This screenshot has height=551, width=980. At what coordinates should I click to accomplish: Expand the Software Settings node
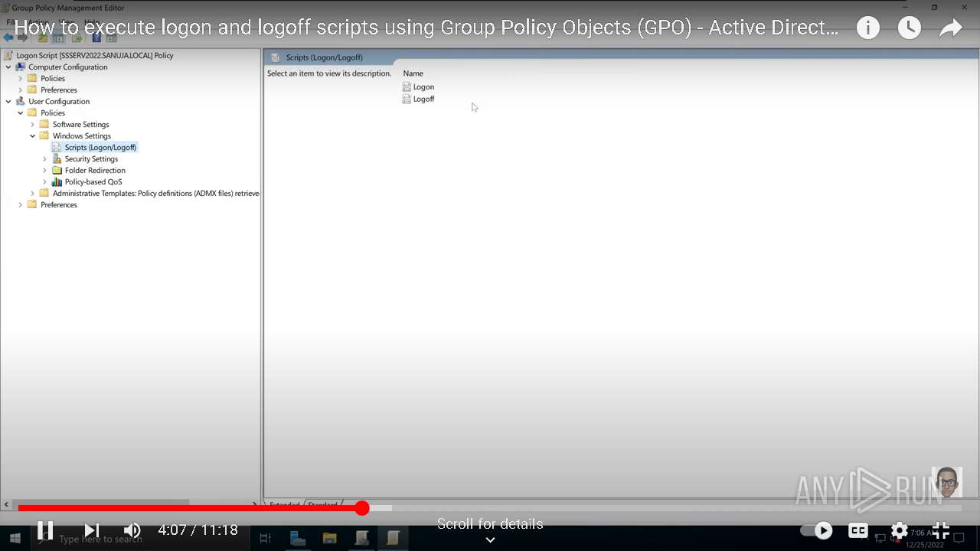pyautogui.click(x=33, y=124)
